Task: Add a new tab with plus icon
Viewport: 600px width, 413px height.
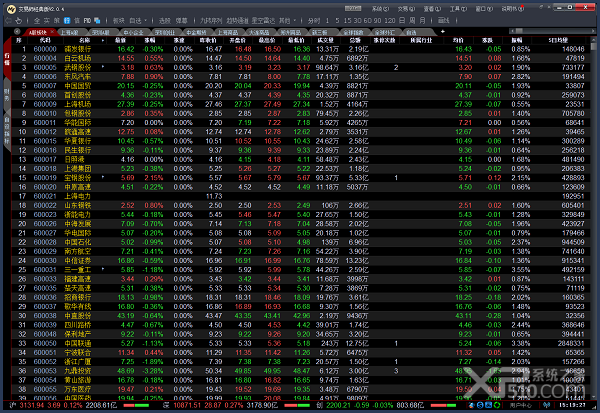Action: (443, 31)
